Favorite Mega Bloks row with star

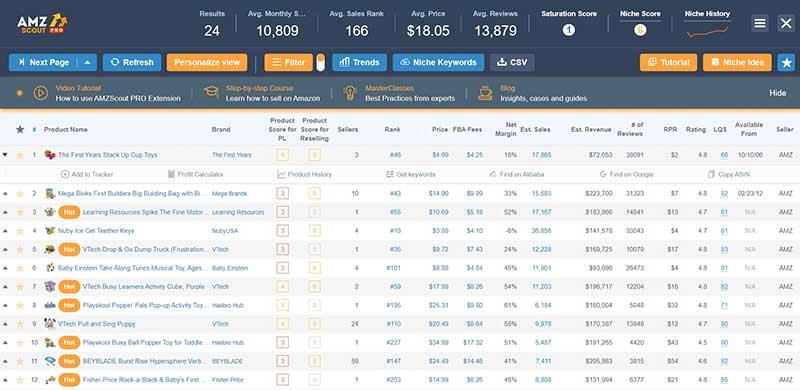20,193
